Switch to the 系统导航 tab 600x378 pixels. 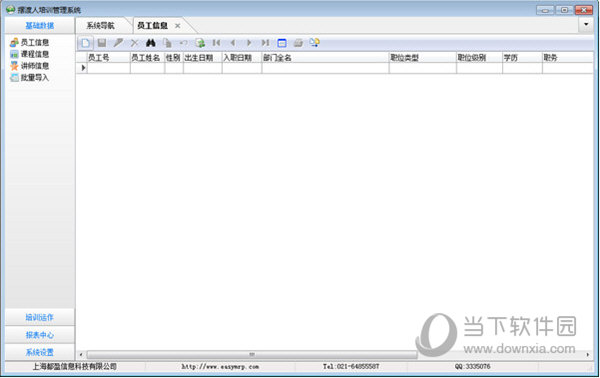pyautogui.click(x=100, y=26)
